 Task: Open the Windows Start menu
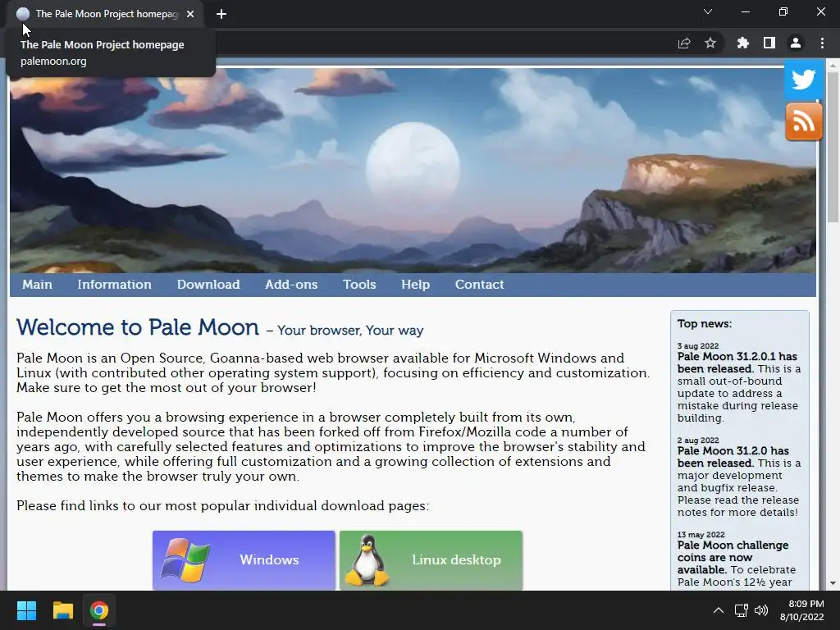click(x=26, y=610)
